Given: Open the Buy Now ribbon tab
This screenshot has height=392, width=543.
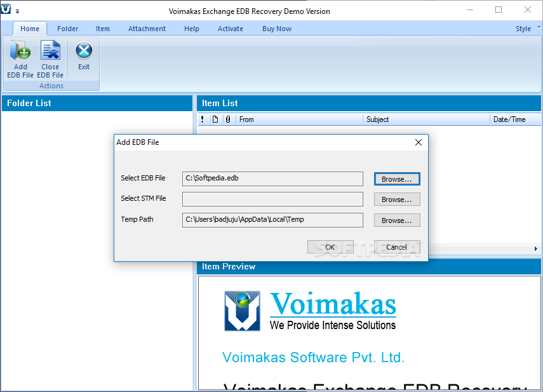Looking at the screenshot, I should (277, 29).
